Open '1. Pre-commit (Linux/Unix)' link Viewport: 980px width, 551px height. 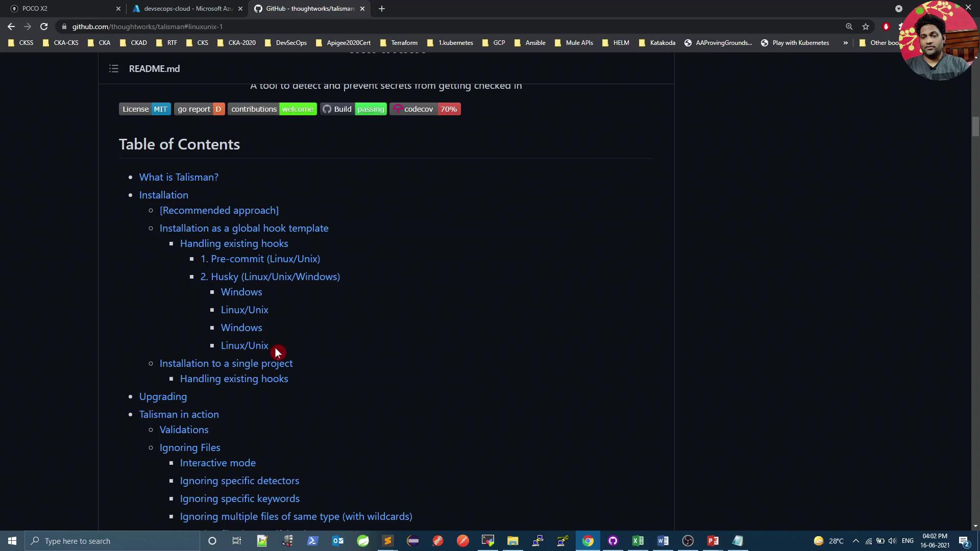coord(260,259)
